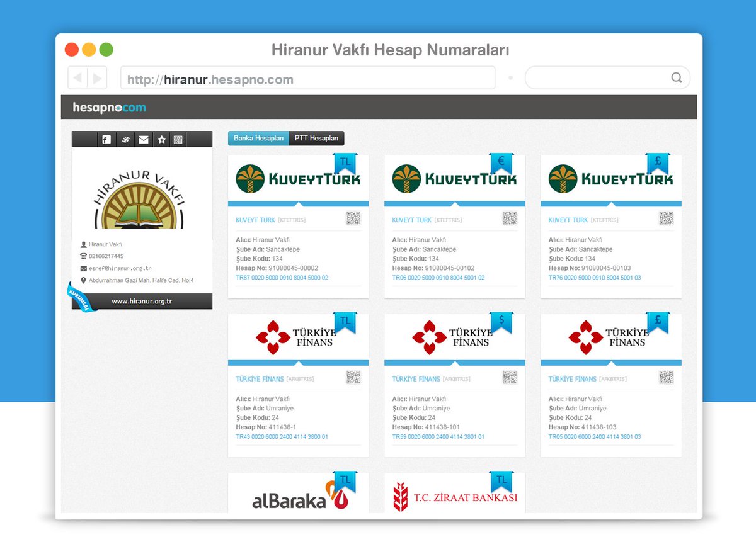Screen dimensions: 756x554
Task: Switch to the PTT Hesapları tab
Action: coord(316,138)
